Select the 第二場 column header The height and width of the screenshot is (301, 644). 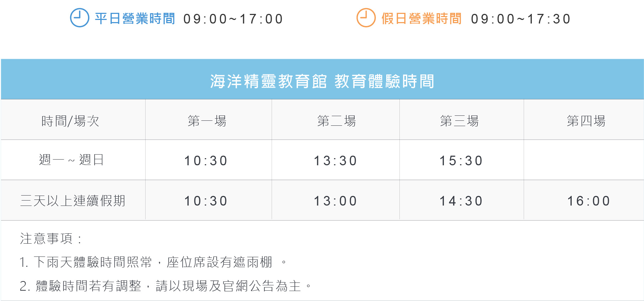[x=336, y=121]
